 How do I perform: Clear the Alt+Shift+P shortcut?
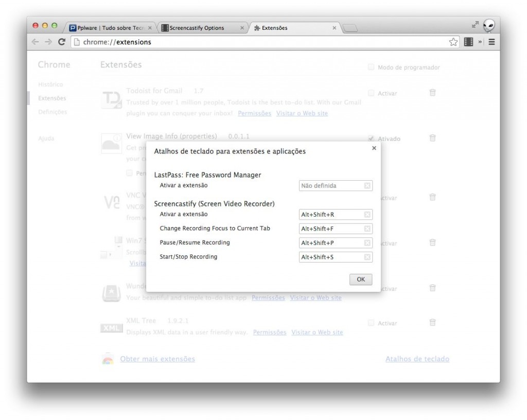click(x=367, y=242)
